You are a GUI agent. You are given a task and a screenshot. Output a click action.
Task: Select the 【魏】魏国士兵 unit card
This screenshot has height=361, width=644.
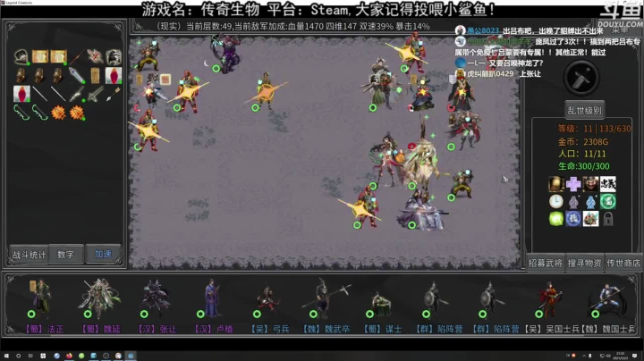pos(608,306)
